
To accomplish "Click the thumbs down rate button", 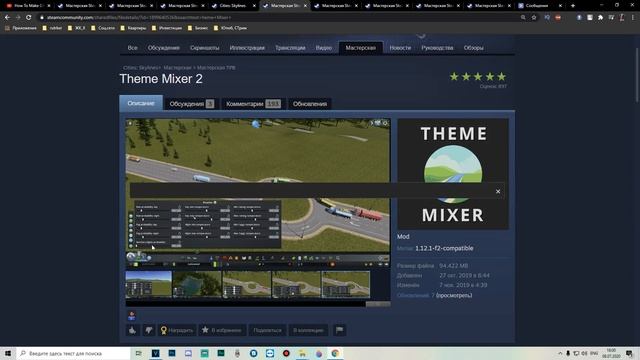I will [149, 330].
